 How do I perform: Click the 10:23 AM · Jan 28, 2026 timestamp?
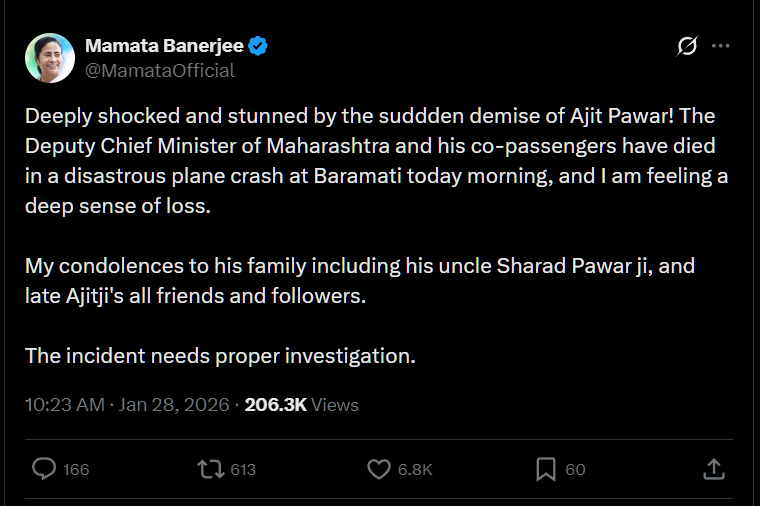(x=128, y=405)
